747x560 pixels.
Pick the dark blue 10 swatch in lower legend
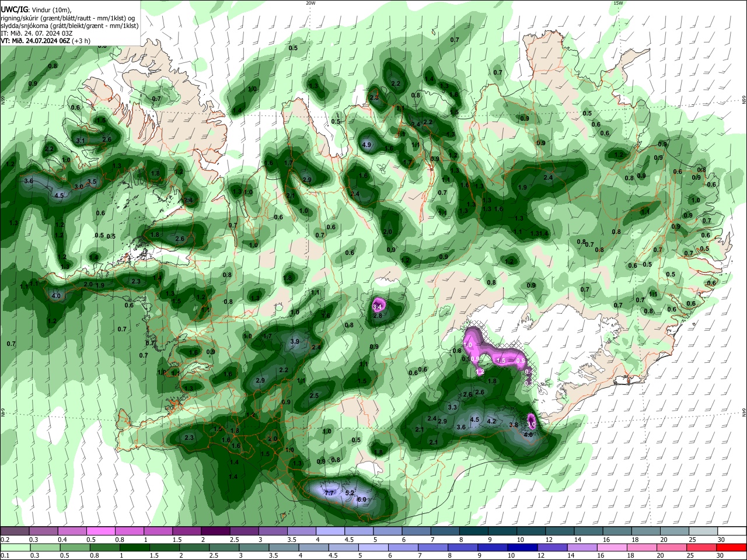(521, 547)
